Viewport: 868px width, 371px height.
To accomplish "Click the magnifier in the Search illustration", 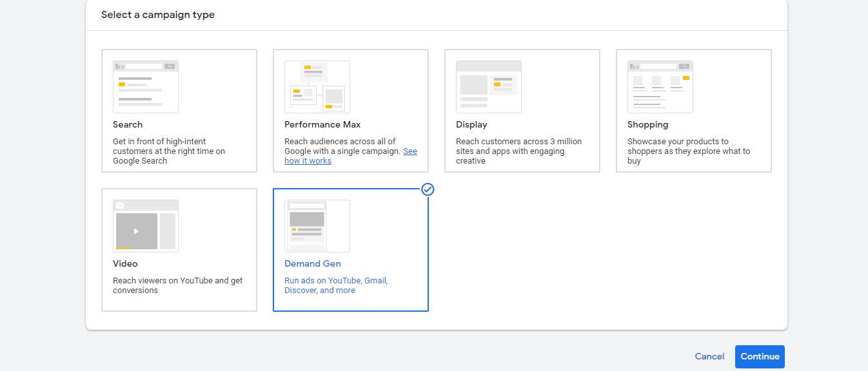I will pos(169,66).
